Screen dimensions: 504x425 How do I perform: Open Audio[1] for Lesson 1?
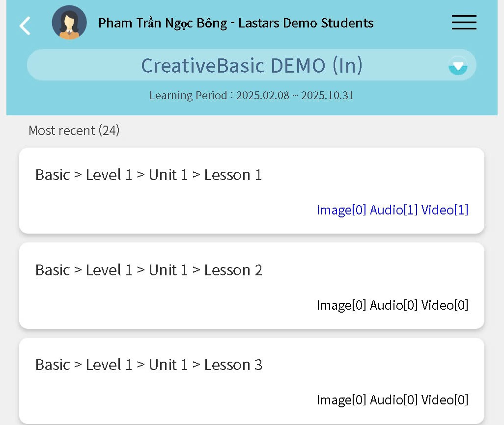[393, 210]
